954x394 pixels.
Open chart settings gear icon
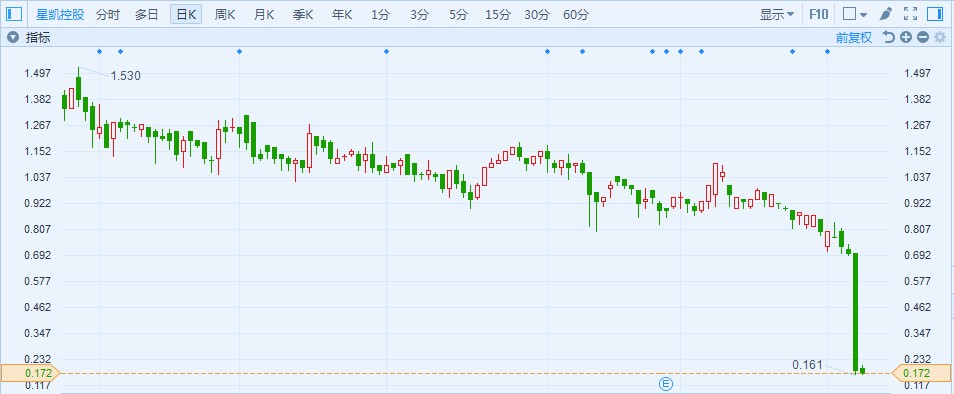pyautogui.click(x=941, y=38)
